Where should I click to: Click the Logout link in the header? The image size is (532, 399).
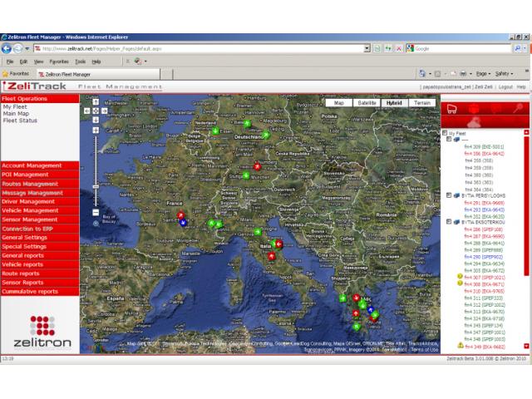(505, 87)
